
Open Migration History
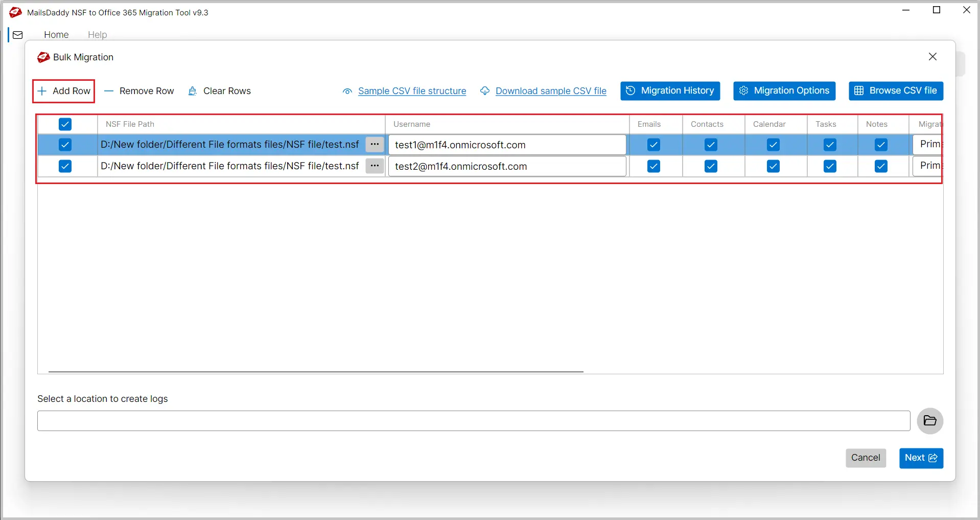(x=670, y=91)
